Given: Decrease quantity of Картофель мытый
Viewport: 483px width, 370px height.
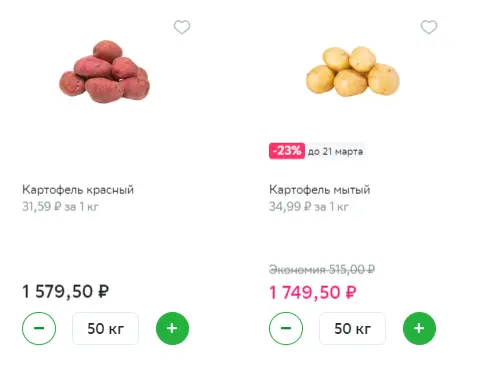Looking at the screenshot, I should (x=286, y=328).
